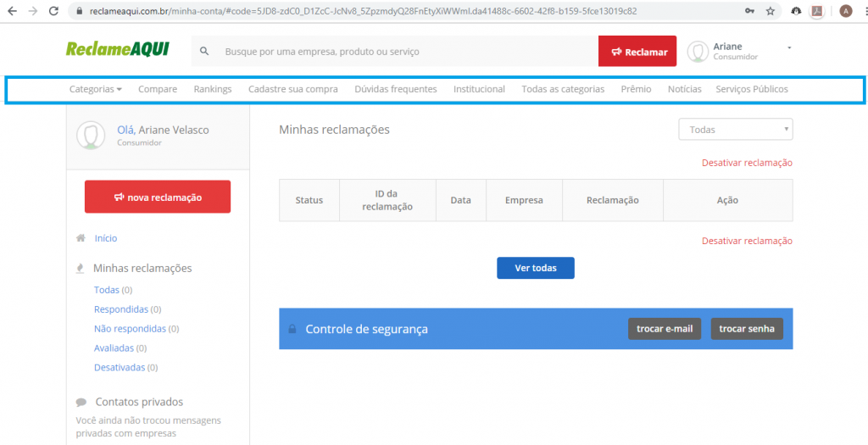Image resolution: width=868 pixels, height=445 pixels.
Task: Click the Minhas reclamações page heading
Action: click(334, 130)
